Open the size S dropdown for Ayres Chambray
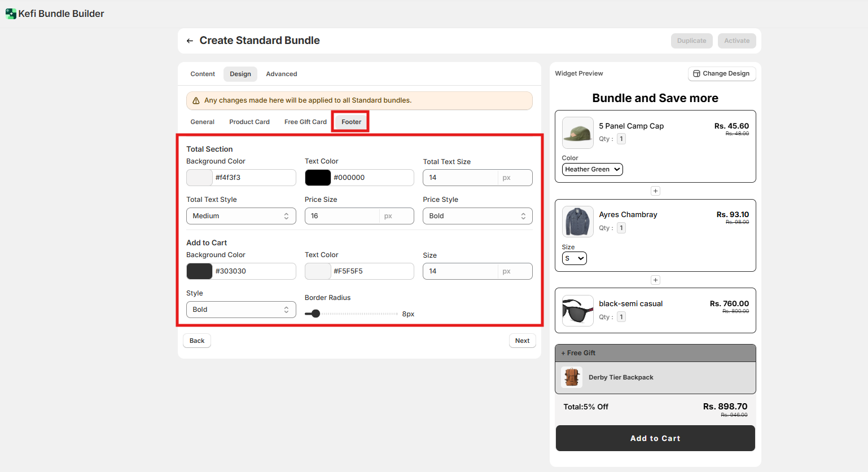 574,258
